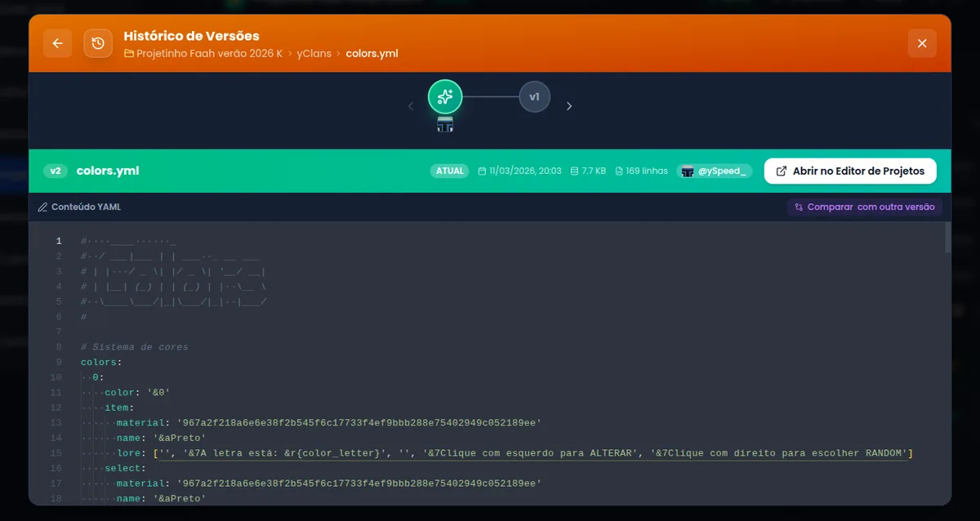Click the author avatar below the current version
This screenshot has height=521, width=980.
[445, 125]
